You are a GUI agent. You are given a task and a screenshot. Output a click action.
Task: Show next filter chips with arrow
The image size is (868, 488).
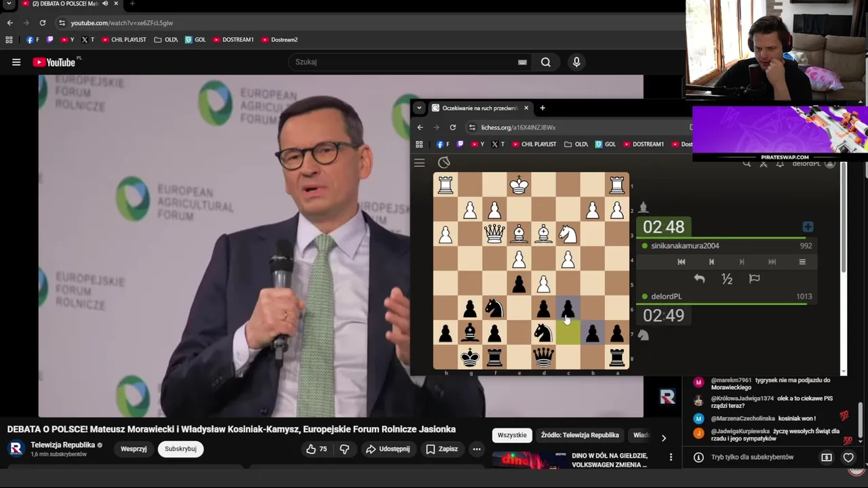pos(663,438)
